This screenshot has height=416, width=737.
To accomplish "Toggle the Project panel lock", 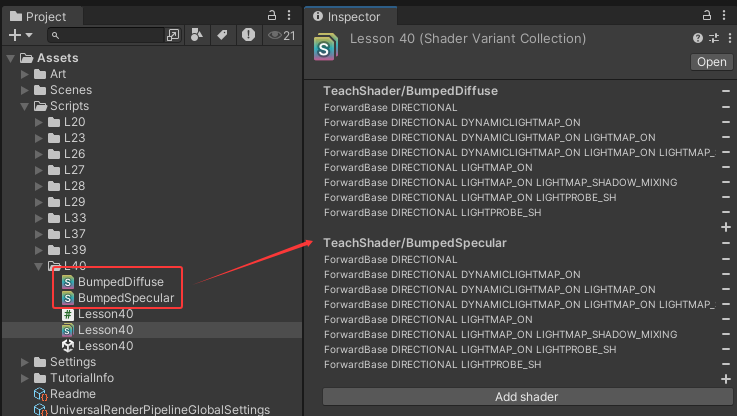I will 273,16.
